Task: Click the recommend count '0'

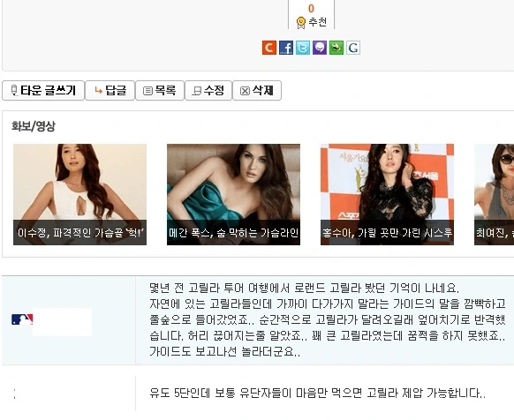Action: tap(311, 9)
